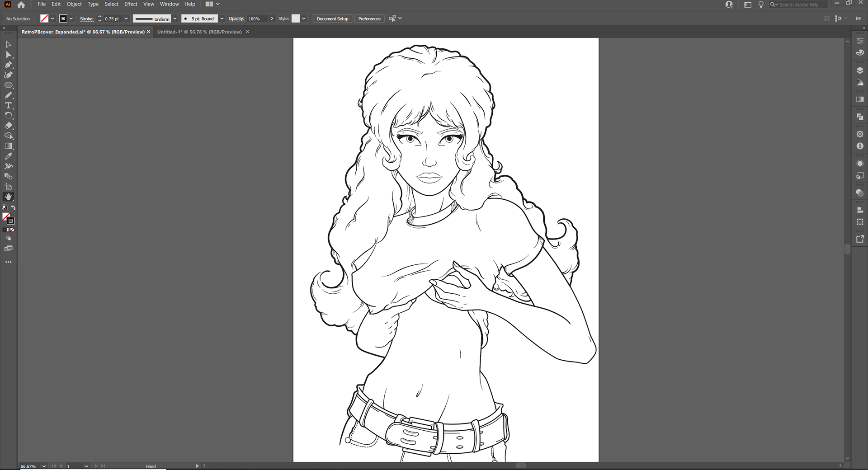Open the Asset Export panel

pos(860,239)
